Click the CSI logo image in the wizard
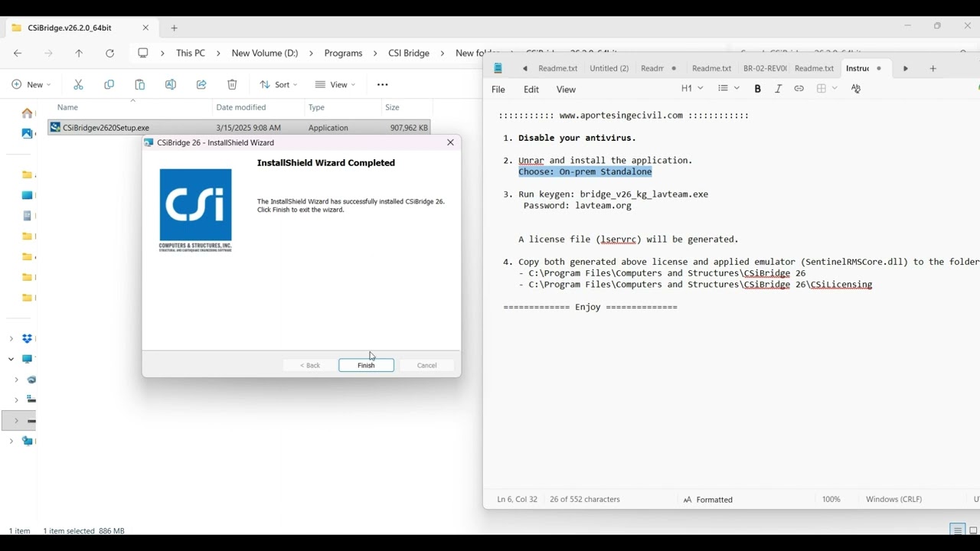The image size is (980, 551). 195,210
